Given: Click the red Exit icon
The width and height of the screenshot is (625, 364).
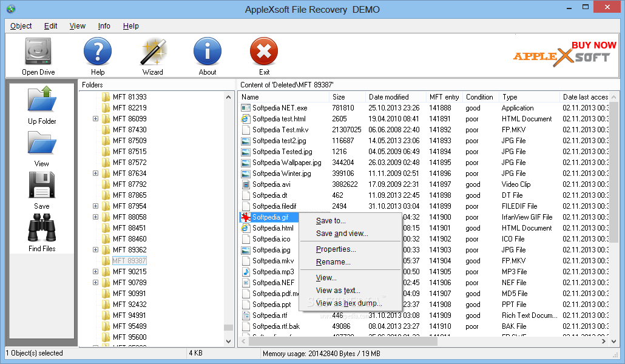Looking at the screenshot, I should tap(264, 51).
